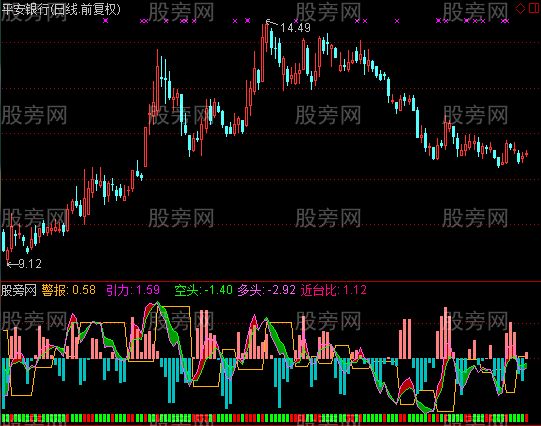Click the 14.49 high price label
The image size is (541, 426).
tap(295, 28)
